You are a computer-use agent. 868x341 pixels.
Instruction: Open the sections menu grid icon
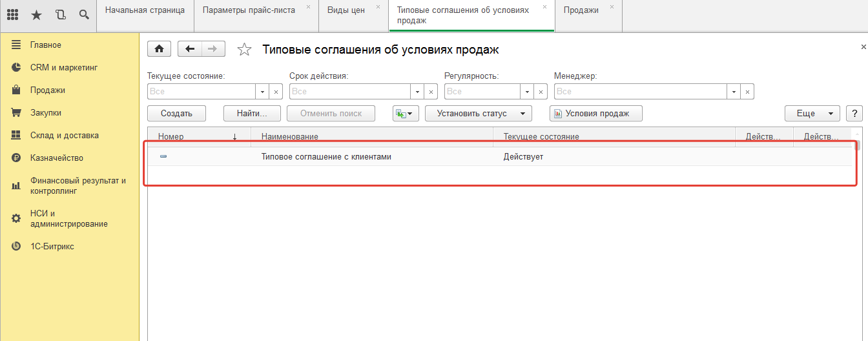pyautogui.click(x=12, y=15)
